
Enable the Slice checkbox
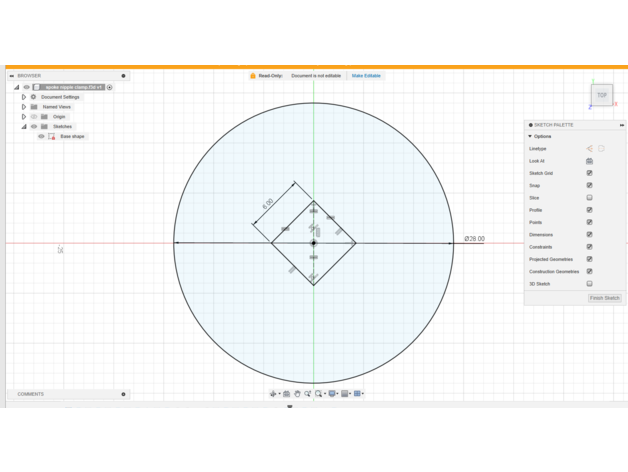coord(589,198)
